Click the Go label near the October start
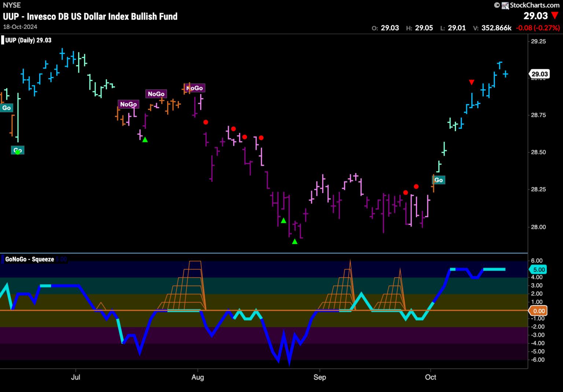This screenshot has height=392, width=563. [x=438, y=180]
